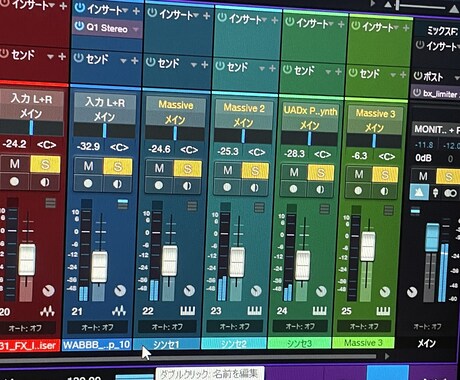Click the microphone icon on main channel
The image size is (460, 380).
pos(435,193)
